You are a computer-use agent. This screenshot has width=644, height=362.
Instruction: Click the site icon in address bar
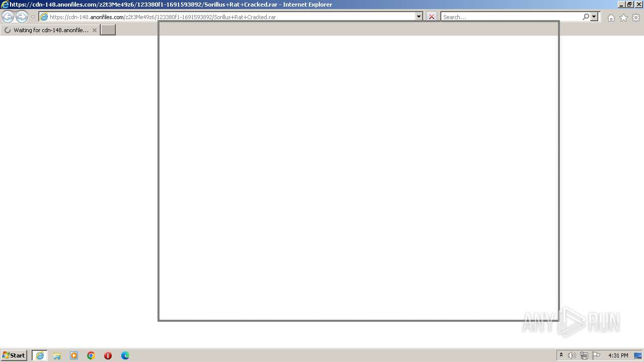[x=44, y=17]
